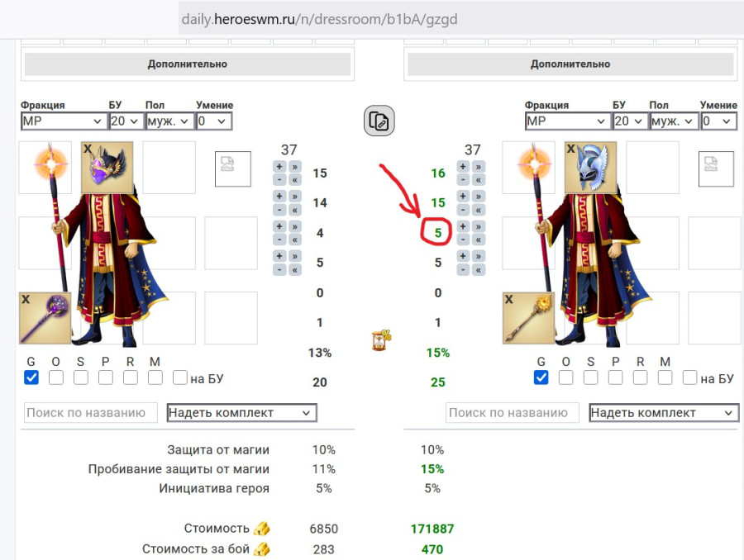Viewport: 744px width, 560px height.
Task: Check the M checkbox in right panel
Action: click(665, 377)
